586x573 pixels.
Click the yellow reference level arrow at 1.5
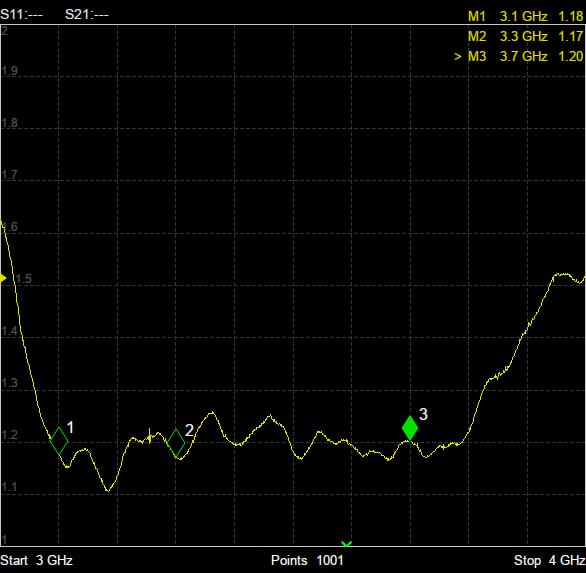3,278
